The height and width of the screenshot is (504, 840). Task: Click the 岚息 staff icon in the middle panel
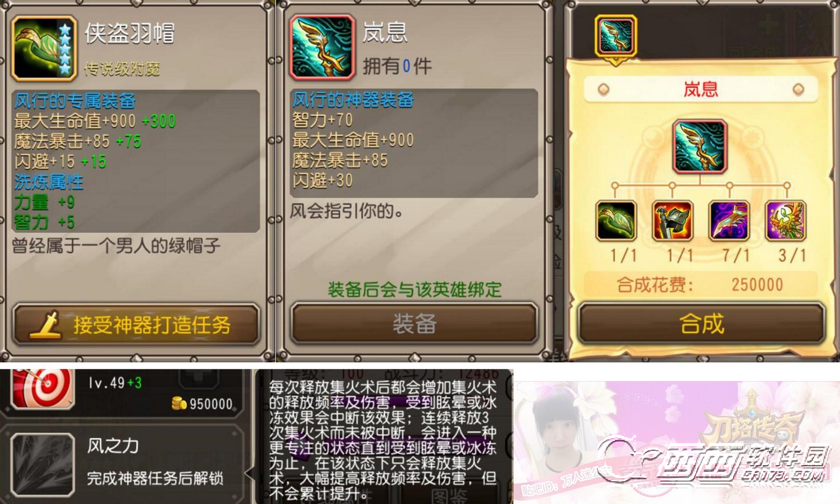click(x=322, y=48)
